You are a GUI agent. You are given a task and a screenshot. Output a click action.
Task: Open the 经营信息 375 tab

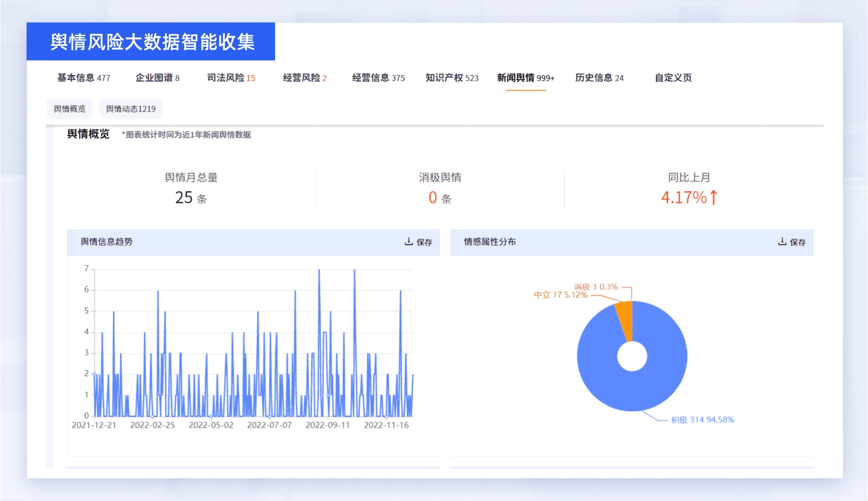click(378, 78)
